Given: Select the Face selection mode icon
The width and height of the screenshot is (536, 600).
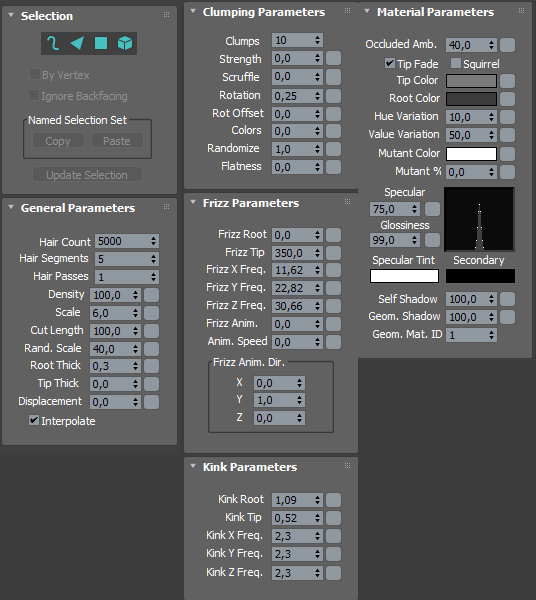Looking at the screenshot, I should click(x=77, y=43).
